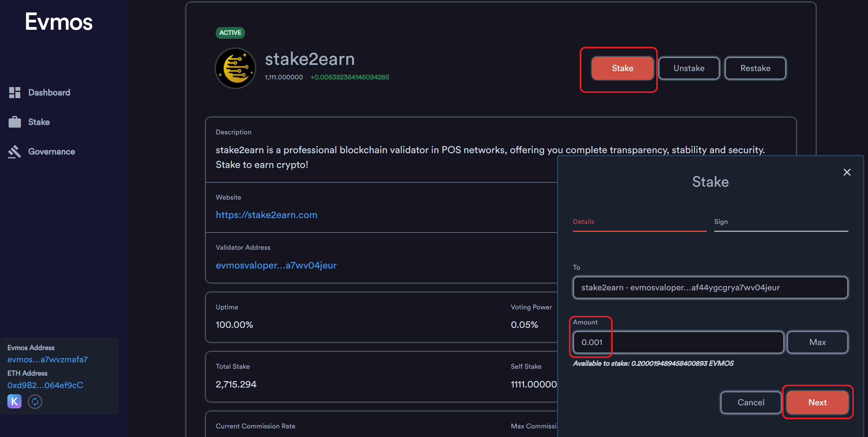Image resolution: width=868 pixels, height=437 pixels.
Task: Click the Stake dialog title
Action: pyautogui.click(x=710, y=182)
